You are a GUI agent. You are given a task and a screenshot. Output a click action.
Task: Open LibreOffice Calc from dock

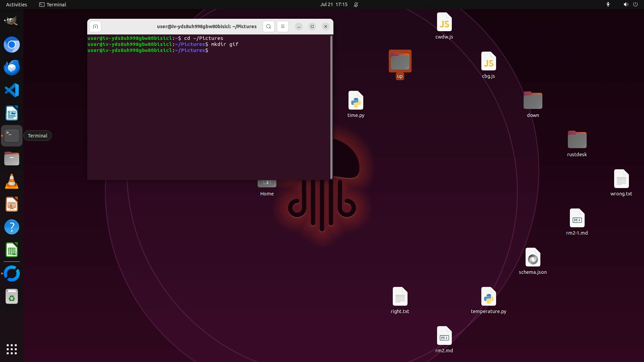pos(11,250)
